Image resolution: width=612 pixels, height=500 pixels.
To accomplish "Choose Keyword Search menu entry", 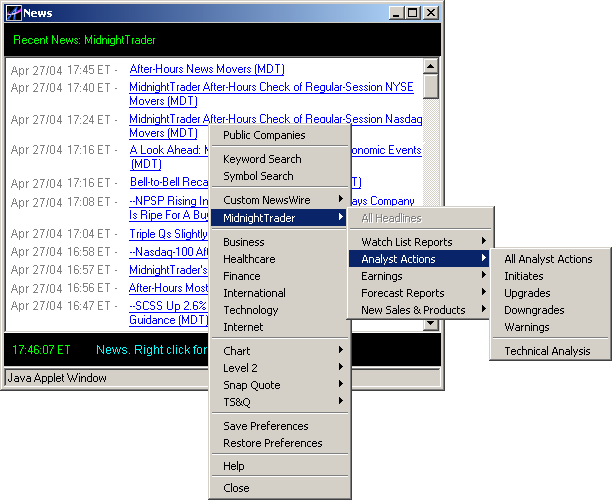I will [262, 159].
